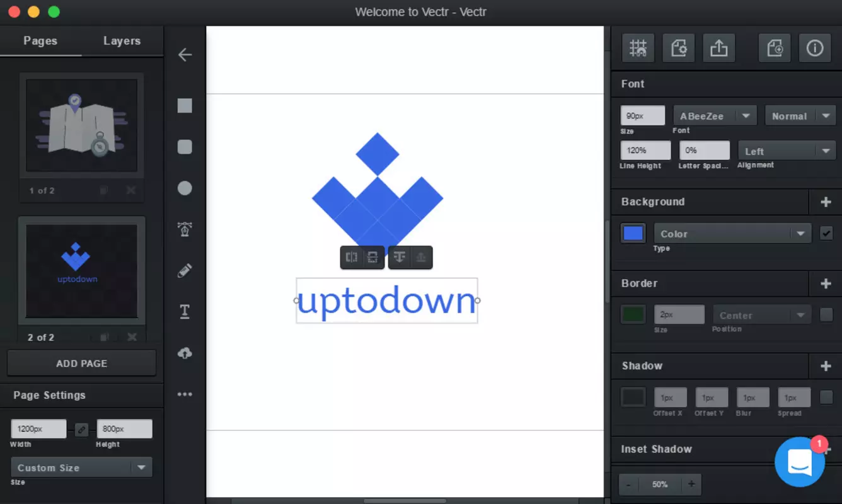
Task: Click the Letter Spacing 0% field
Action: (x=705, y=151)
